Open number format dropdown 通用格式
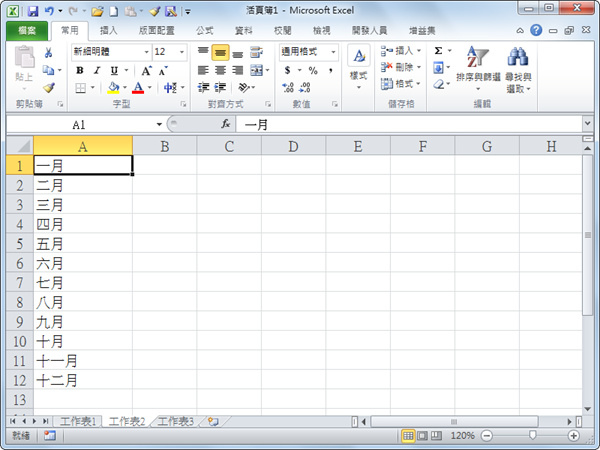 pyautogui.click(x=333, y=52)
